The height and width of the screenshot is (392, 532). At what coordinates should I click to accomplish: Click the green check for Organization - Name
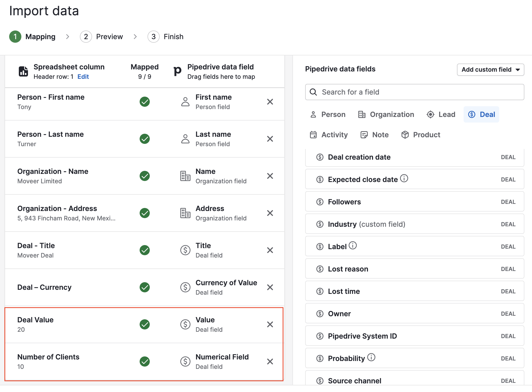(145, 176)
